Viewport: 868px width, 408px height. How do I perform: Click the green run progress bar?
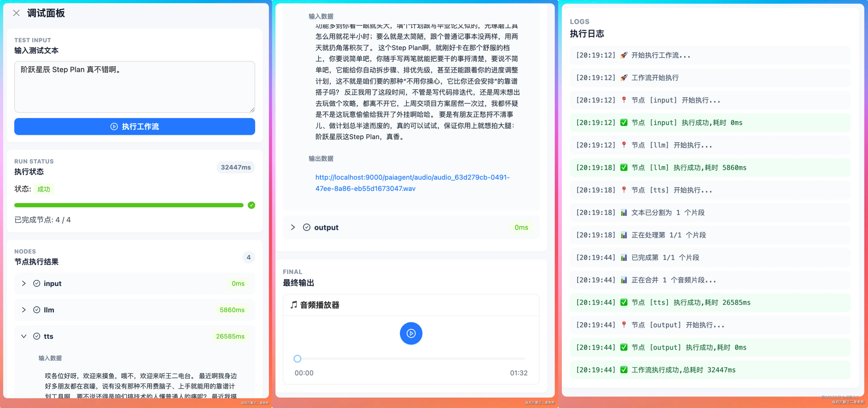(129, 205)
